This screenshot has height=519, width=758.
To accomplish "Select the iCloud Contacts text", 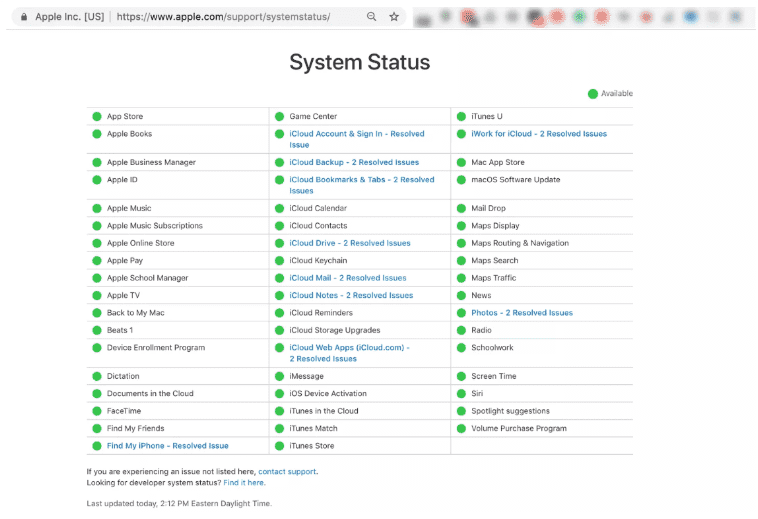I will 318,226.
